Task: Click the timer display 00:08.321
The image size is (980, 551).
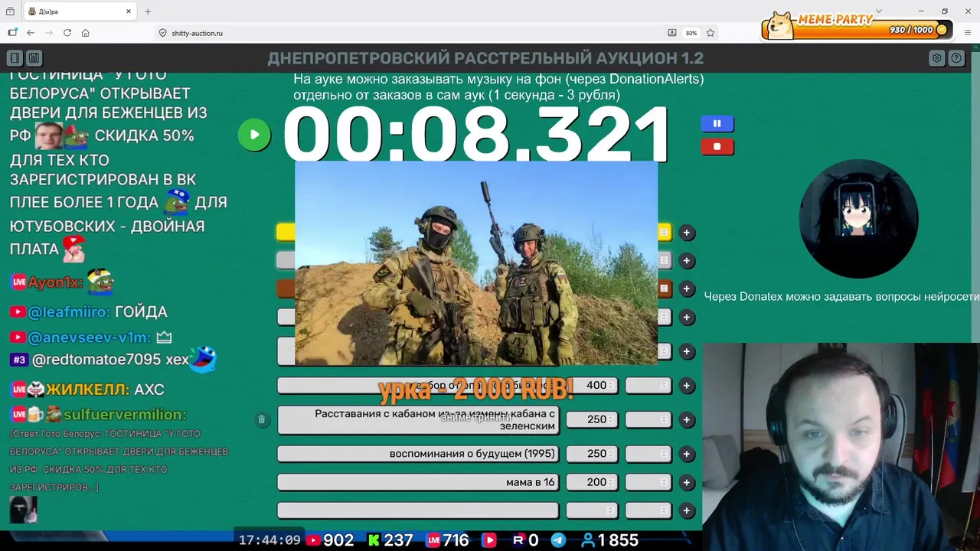Action: pyautogui.click(x=476, y=133)
